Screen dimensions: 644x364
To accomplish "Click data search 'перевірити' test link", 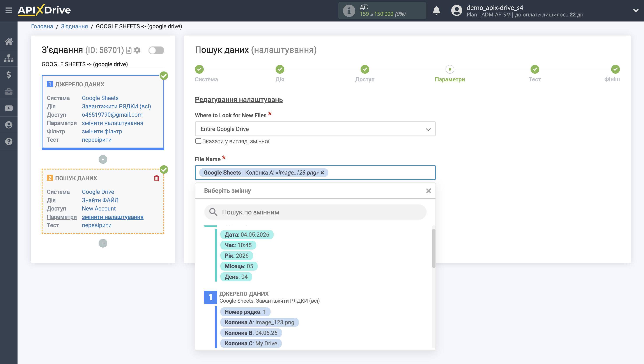I will tap(97, 225).
